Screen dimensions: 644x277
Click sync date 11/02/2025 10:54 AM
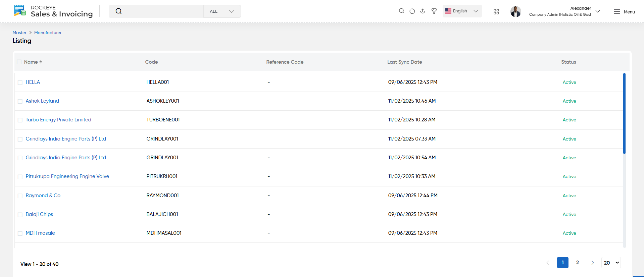[x=412, y=158]
